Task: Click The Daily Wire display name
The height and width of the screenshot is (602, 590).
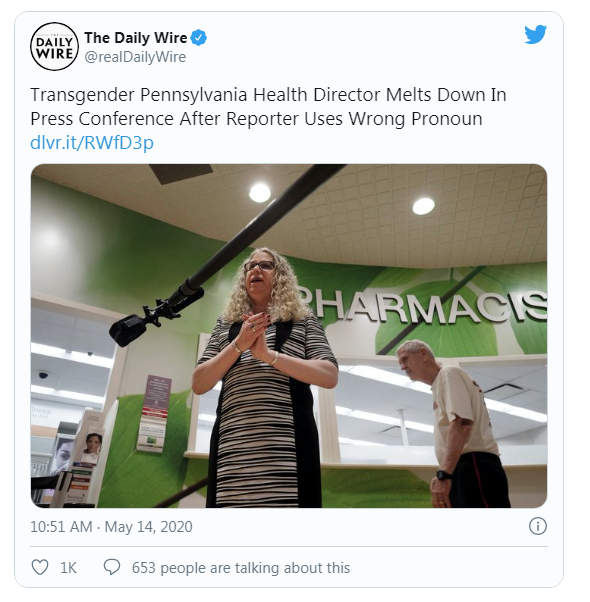Action: 136,38
